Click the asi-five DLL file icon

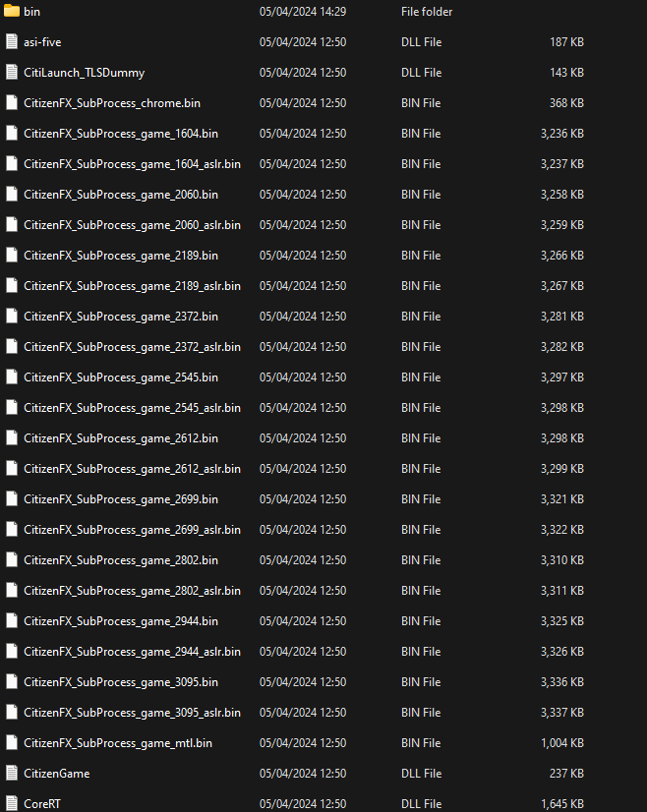[x=12, y=42]
